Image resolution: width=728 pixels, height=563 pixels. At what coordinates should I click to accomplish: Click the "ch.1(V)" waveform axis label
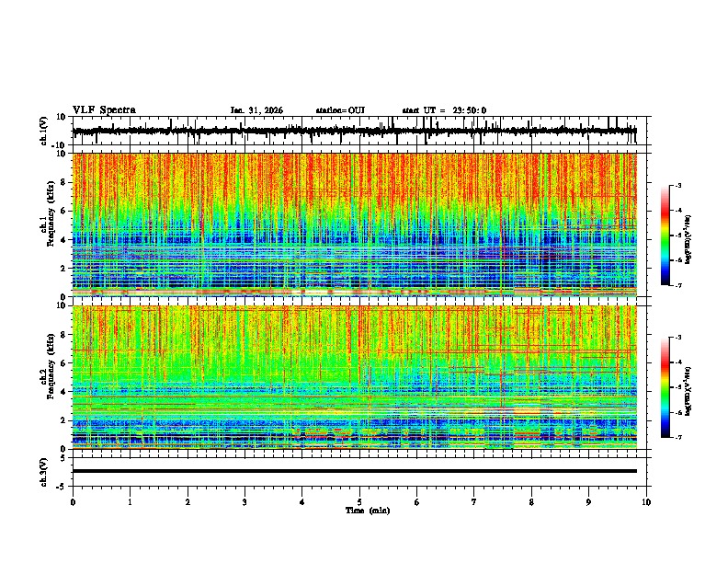(x=44, y=131)
